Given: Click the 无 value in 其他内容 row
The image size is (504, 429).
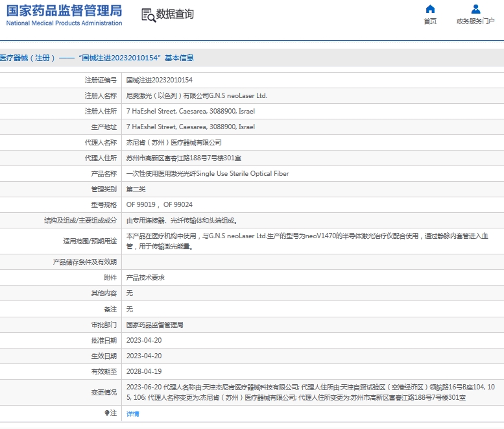Looking at the screenshot, I should 130,293.
